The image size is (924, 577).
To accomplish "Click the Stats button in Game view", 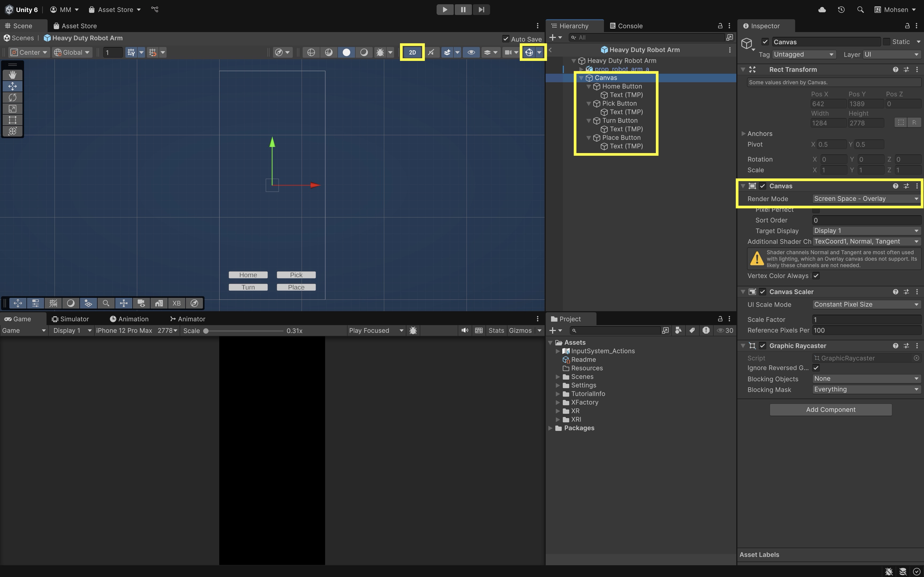I will (x=496, y=330).
